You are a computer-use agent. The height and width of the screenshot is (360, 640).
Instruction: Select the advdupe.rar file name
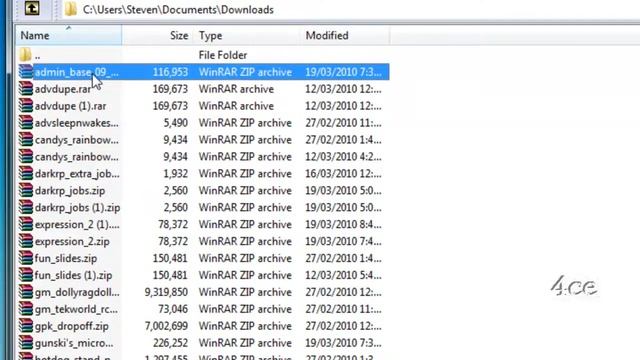click(63, 89)
